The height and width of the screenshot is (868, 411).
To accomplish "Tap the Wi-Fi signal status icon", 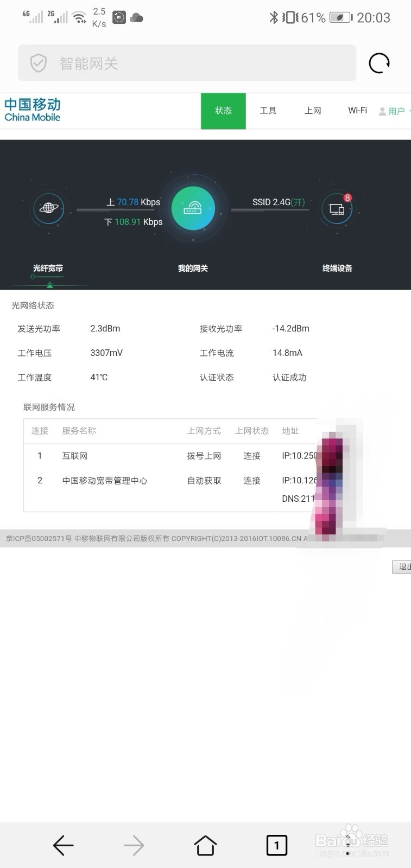I will pos(80,17).
